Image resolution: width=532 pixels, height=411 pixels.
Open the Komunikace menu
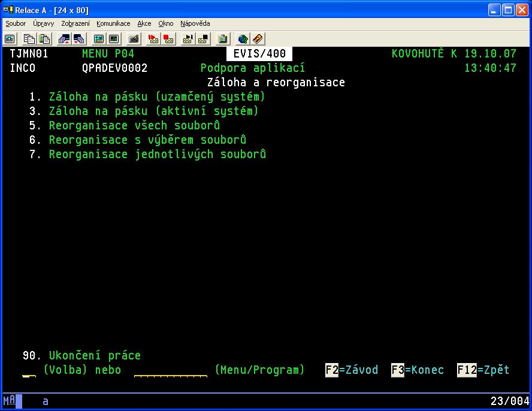tap(113, 23)
